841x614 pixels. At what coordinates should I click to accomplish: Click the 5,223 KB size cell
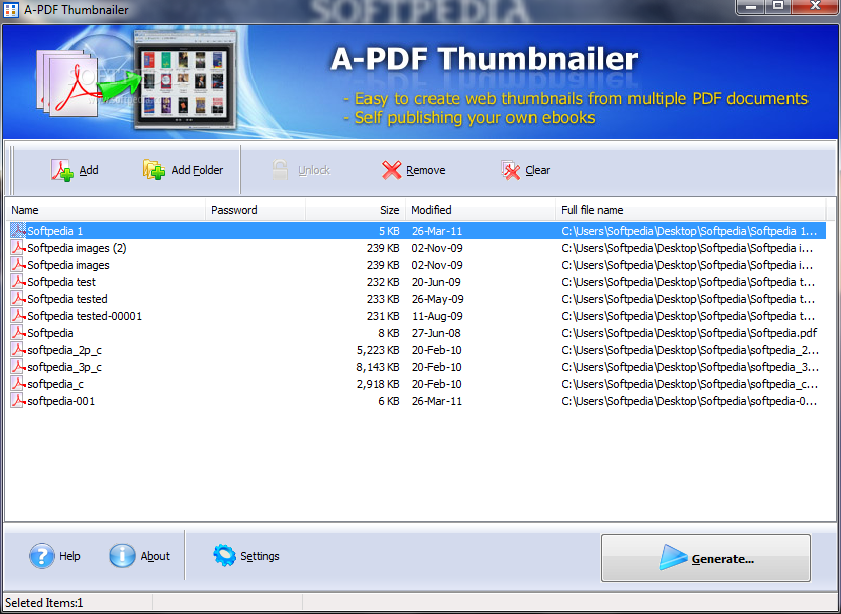coord(378,350)
